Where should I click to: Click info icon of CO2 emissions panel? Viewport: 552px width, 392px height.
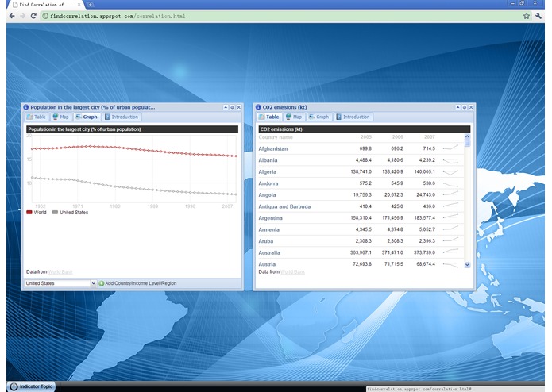point(258,107)
